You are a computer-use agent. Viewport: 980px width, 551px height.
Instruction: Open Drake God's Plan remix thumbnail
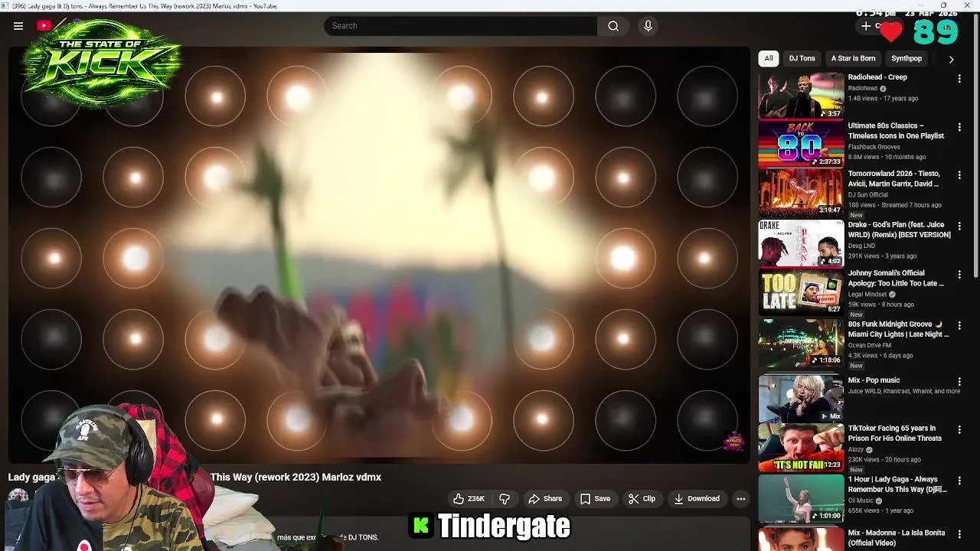[x=801, y=243]
